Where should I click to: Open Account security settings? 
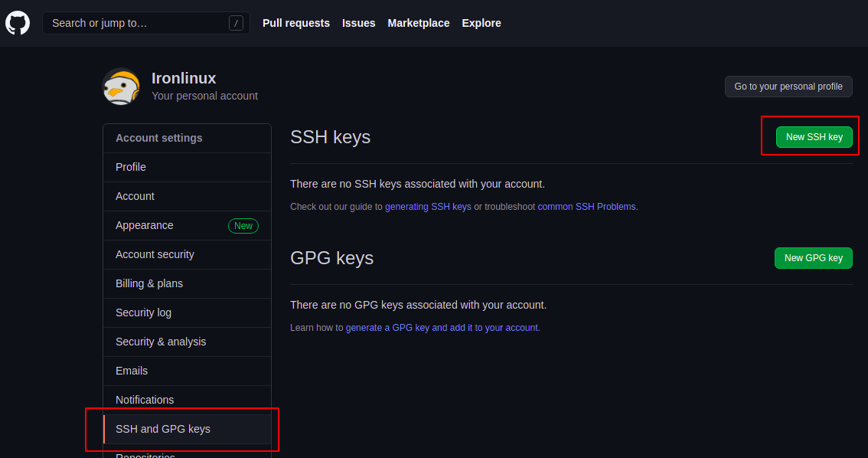pos(155,254)
